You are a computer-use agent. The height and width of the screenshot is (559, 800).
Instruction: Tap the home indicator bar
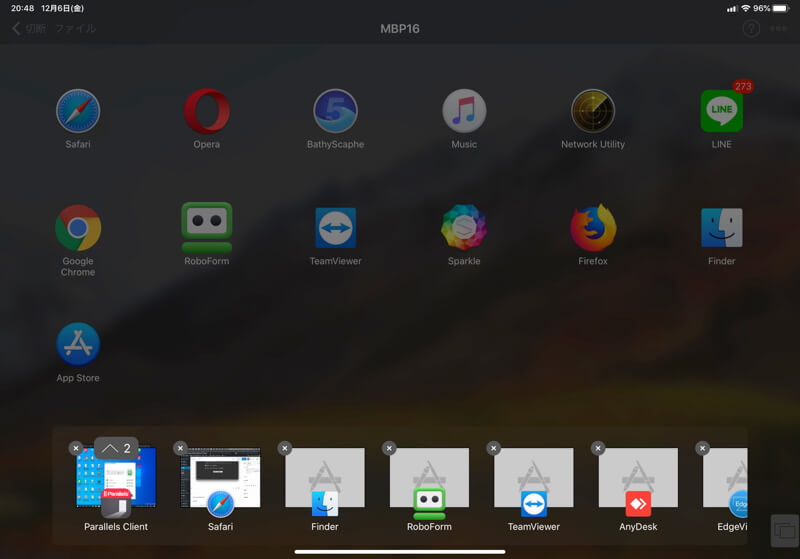400,551
